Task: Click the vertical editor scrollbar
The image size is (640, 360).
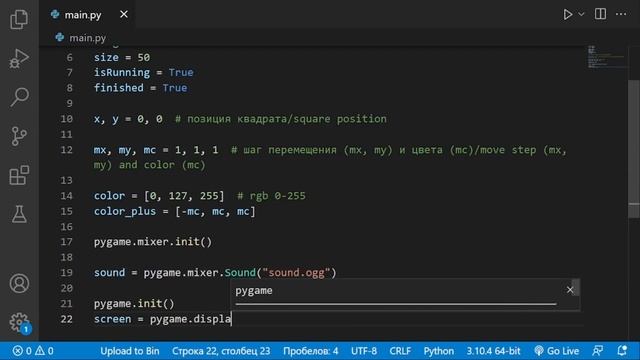Action: click(x=634, y=149)
